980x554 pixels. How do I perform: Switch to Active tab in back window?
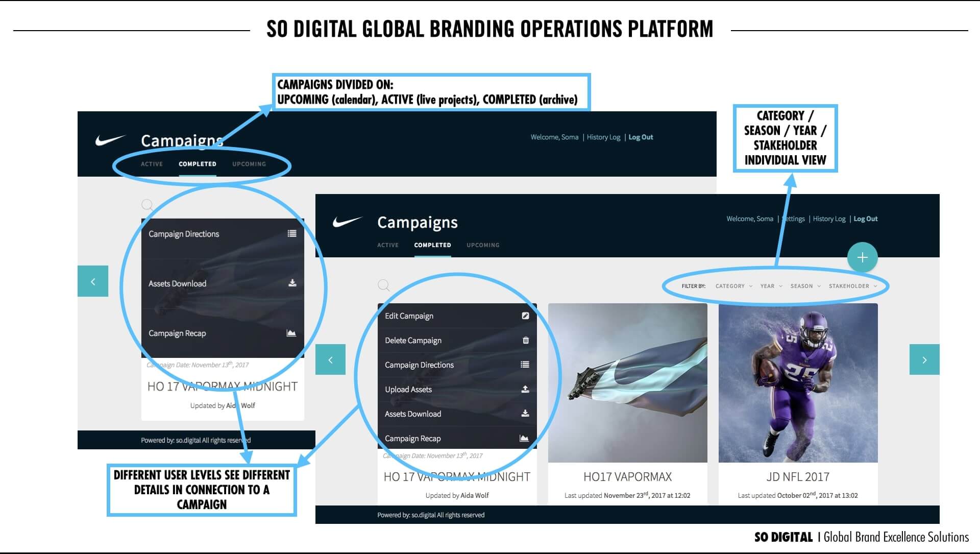152,164
